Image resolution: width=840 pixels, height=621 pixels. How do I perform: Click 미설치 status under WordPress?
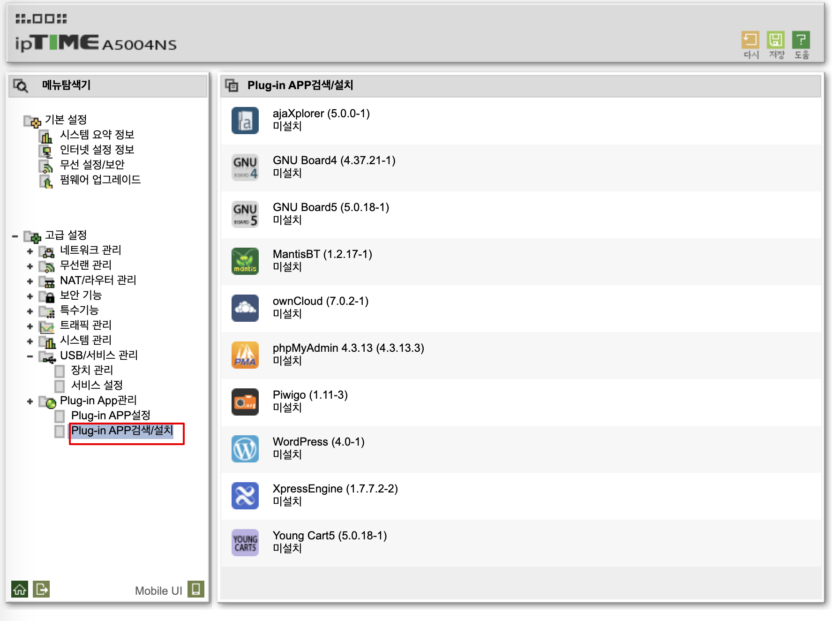pos(287,454)
